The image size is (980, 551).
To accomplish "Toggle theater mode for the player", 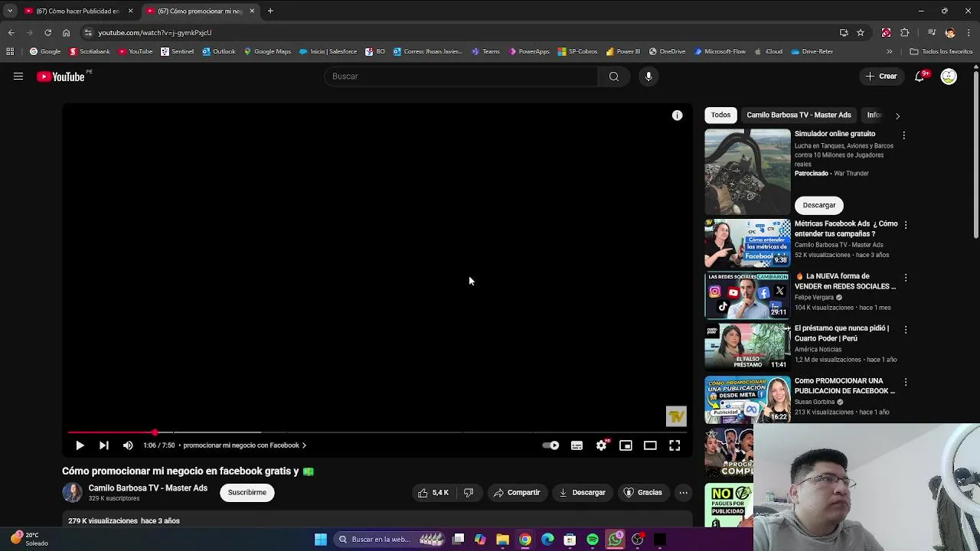I will 650,445.
